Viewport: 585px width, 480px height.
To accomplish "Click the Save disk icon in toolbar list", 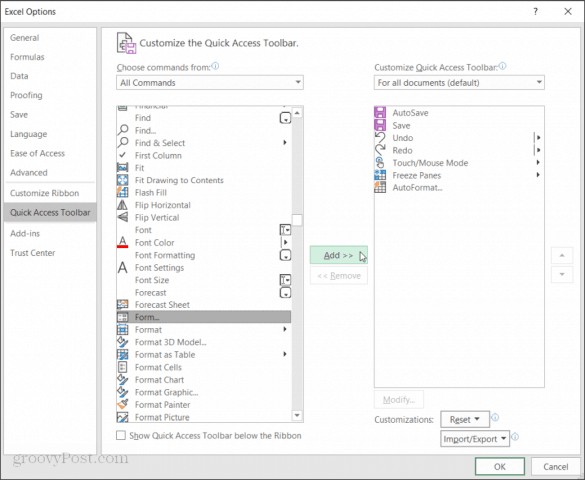I will (x=380, y=125).
